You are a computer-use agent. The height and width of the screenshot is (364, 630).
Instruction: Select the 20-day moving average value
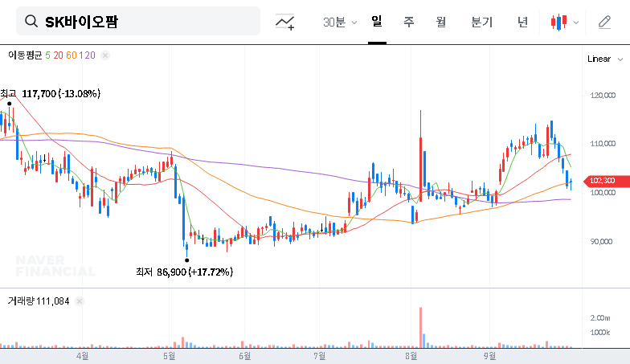[x=58, y=55]
